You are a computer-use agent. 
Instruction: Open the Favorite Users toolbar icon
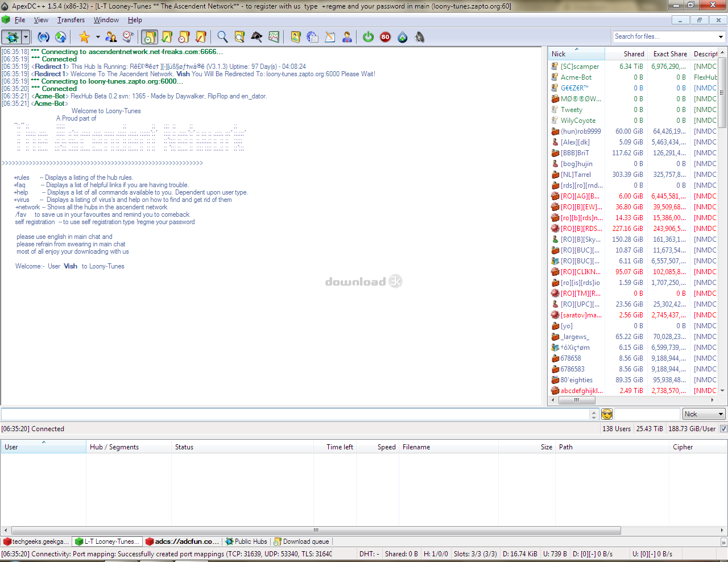pyautogui.click(x=111, y=38)
